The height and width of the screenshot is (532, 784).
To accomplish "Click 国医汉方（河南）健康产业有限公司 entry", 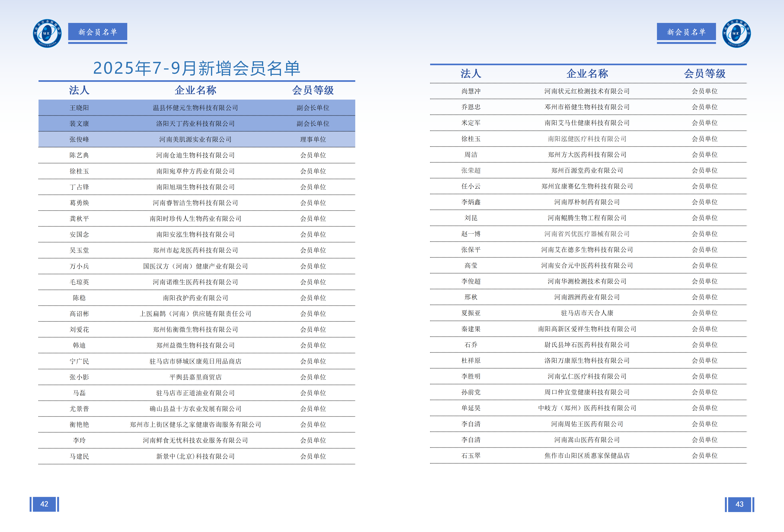I will click(195, 266).
